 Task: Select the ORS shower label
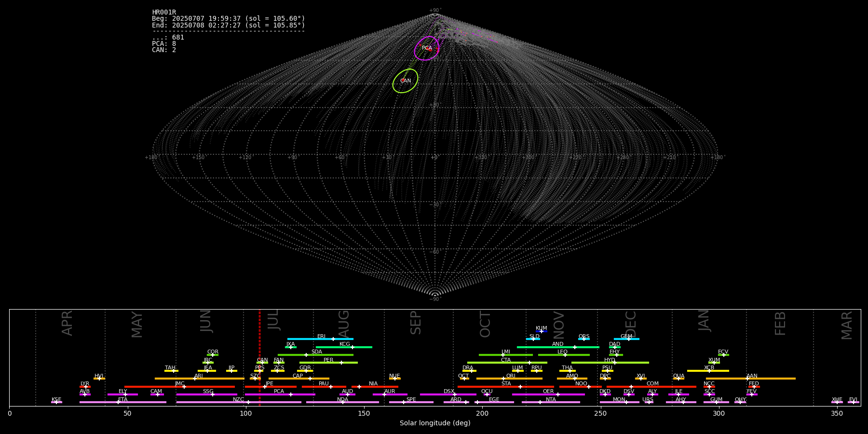click(584, 337)
